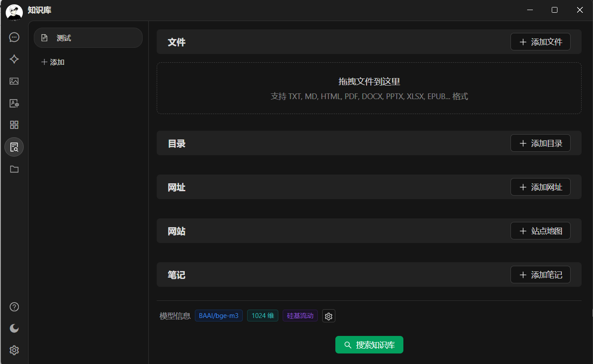Select the knowledge base sidebar icon
593x364 pixels.
[14, 147]
